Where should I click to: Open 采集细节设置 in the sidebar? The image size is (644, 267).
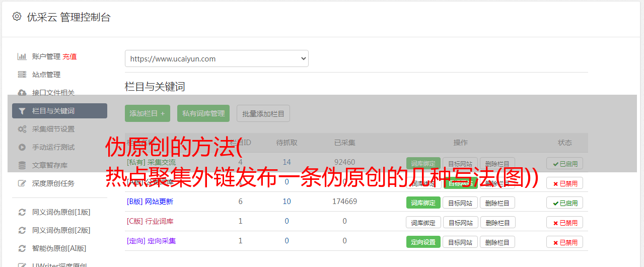pos(53,129)
